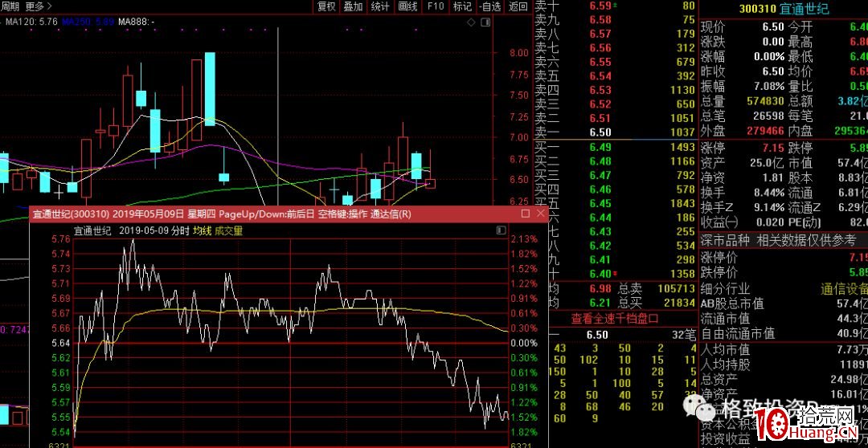Viewport: 868px width, 448px height.
Task: Select the MA888 indicator label
Action: coord(136,22)
